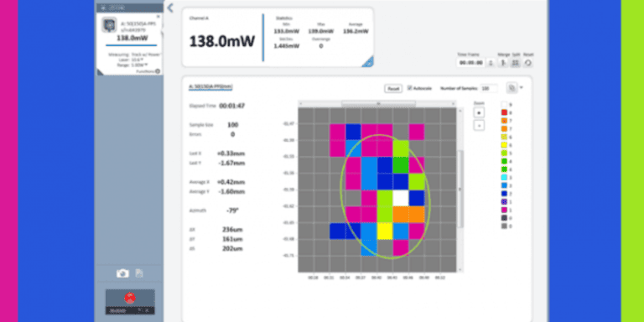Edit the Time Frame input field

470,63
